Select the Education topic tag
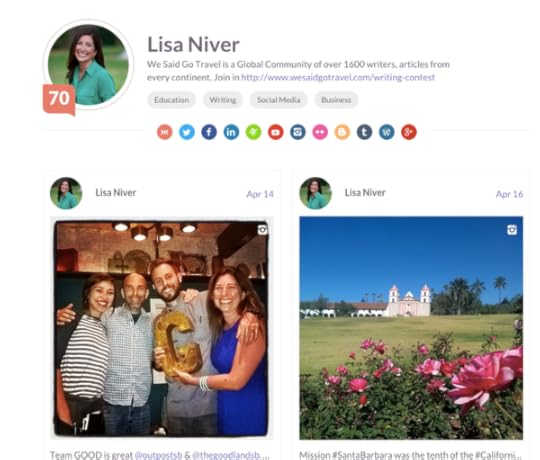 tap(172, 100)
